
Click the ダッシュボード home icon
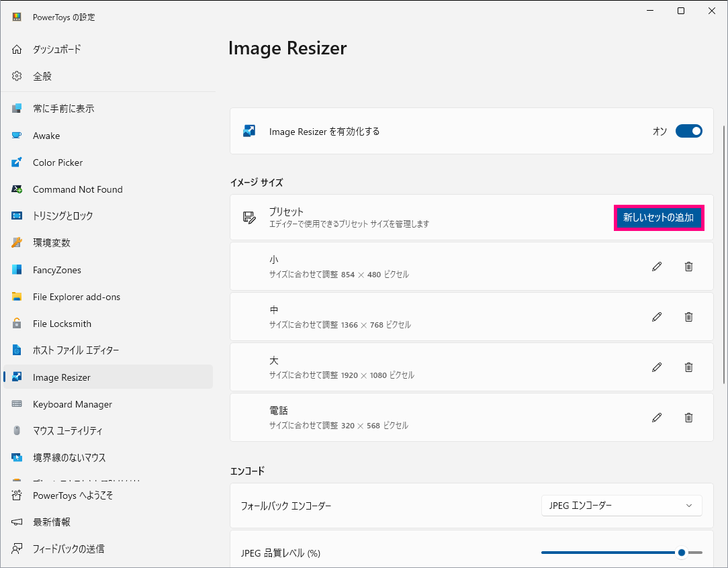17,49
